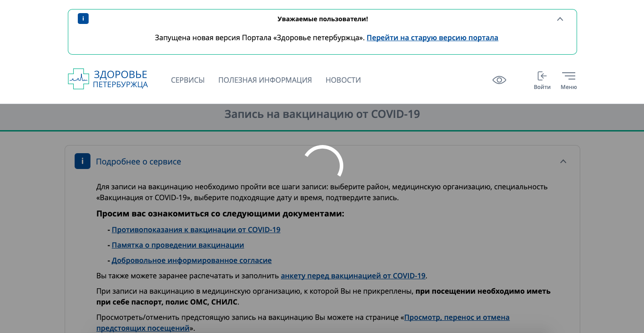Toggle the visually impaired eye mode

point(499,80)
